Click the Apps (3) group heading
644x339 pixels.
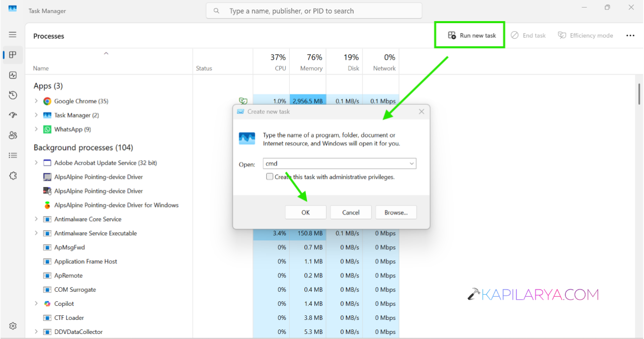click(48, 86)
